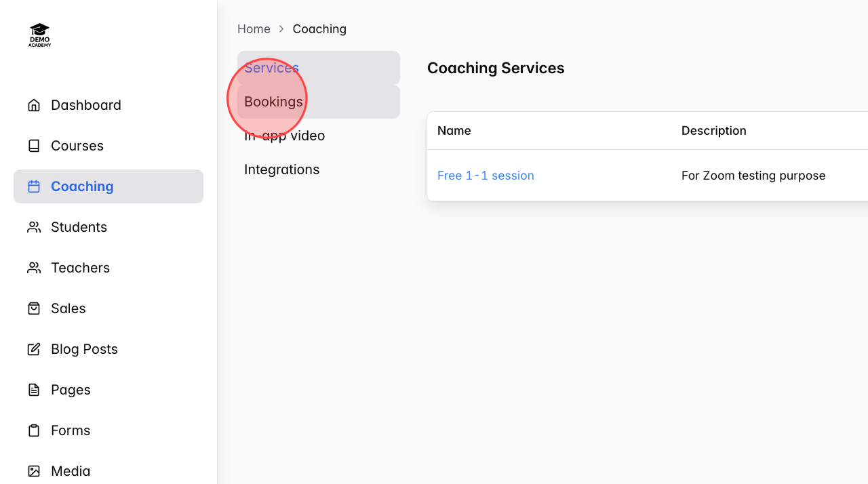
Task: Open Dashboard from the sidebar
Action: [108, 105]
